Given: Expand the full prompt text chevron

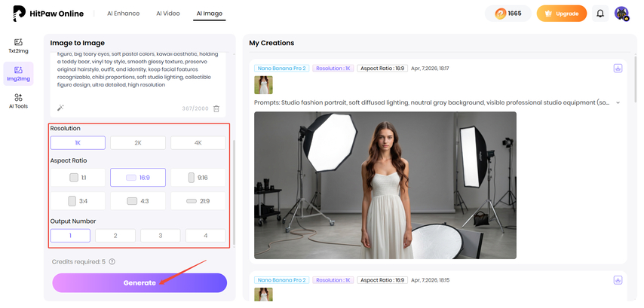Looking at the screenshot, I should [x=618, y=102].
